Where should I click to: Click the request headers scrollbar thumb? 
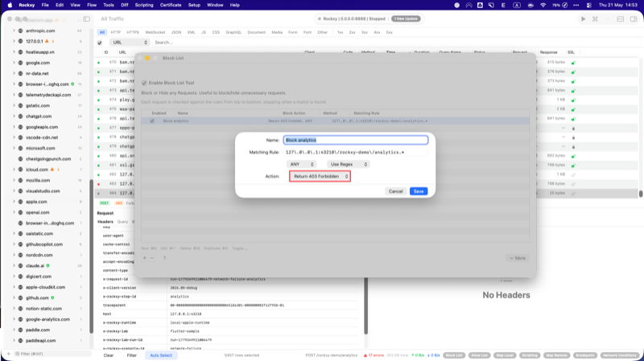click(x=365, y=306)
